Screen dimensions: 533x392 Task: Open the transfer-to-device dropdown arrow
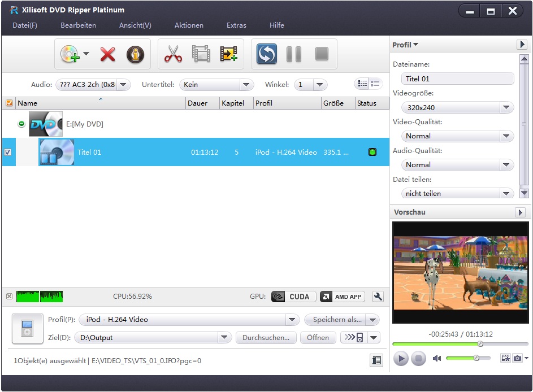tap(374, 337)
